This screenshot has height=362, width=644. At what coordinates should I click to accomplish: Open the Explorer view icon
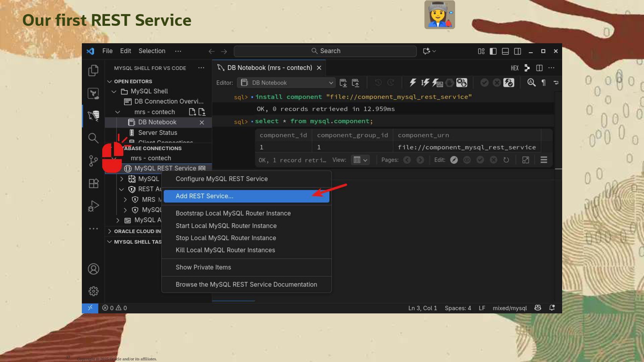(x=93, y=70)
